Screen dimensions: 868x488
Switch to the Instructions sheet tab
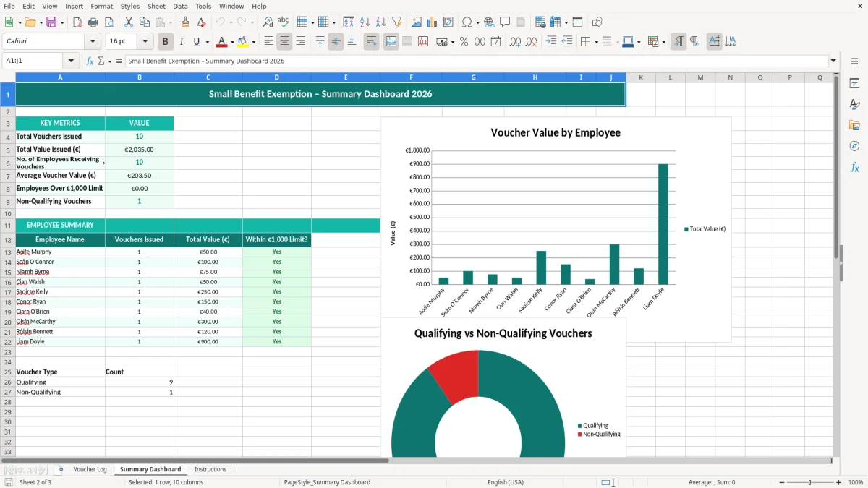pyautogui.click(x=210, y=470)
